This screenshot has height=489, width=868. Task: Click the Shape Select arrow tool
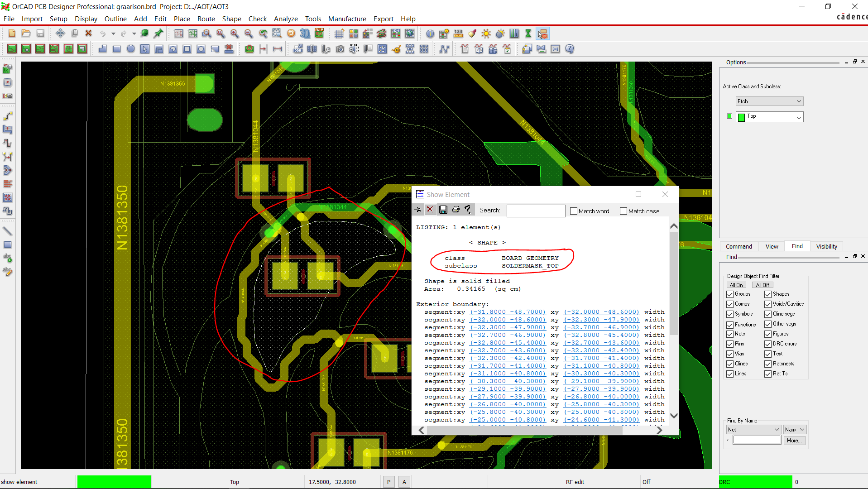coord(145,49)
